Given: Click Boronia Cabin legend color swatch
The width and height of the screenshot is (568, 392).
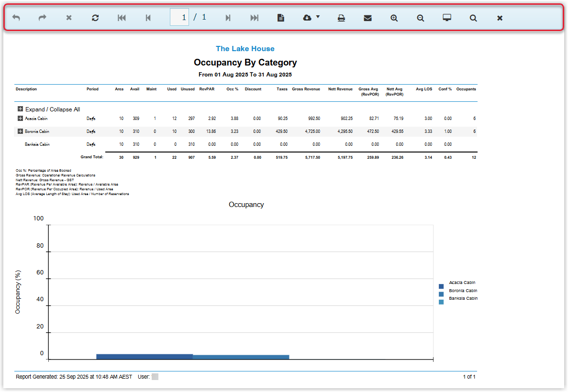Looking at the screenshot, I should (441, 294).
